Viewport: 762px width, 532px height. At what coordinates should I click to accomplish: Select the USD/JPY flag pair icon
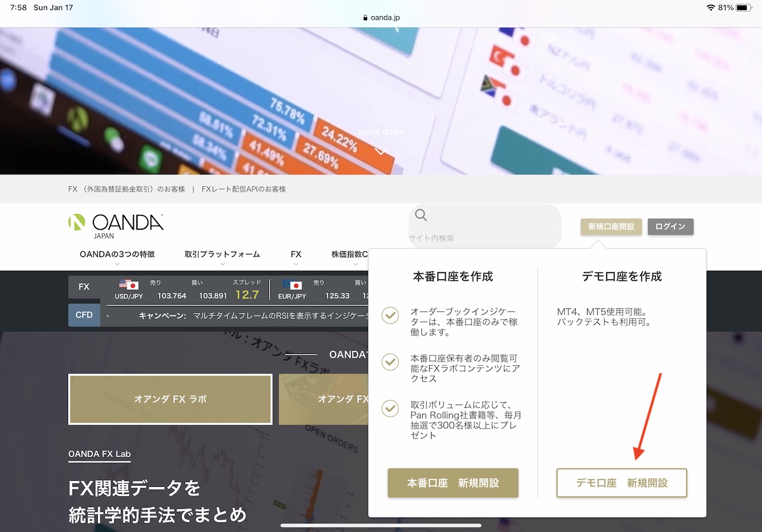pos(127,285)
